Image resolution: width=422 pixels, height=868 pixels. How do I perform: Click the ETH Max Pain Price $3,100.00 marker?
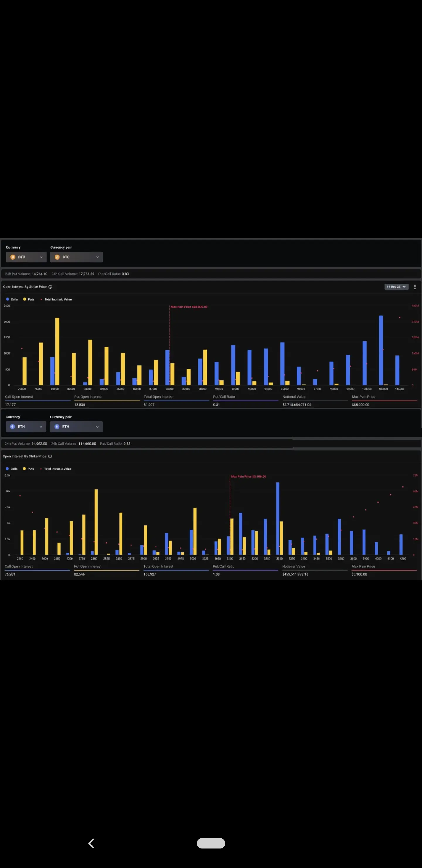248,477
